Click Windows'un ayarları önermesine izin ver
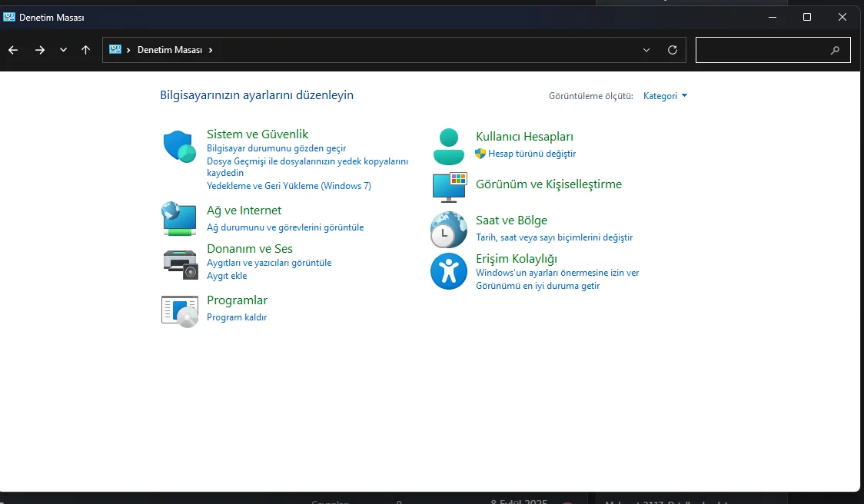864x504 pixels. pyautogui.click(x=557, y=273)
